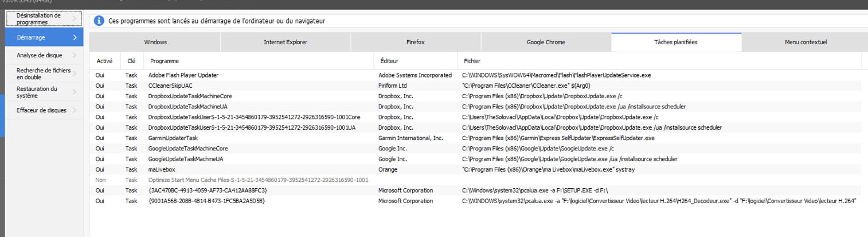Sort list by Programme column header
868x237 pixels.
(x=164, y=61)
